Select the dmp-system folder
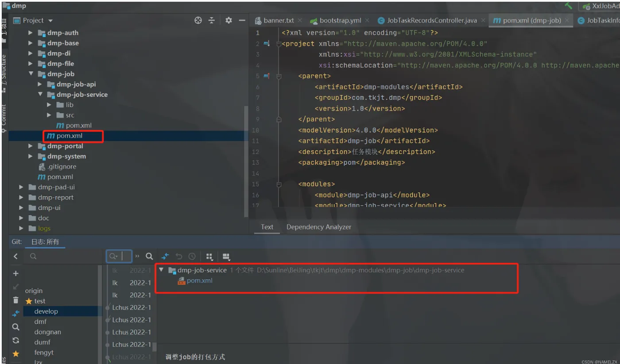The image size is (620, 364). click(62, 156)
